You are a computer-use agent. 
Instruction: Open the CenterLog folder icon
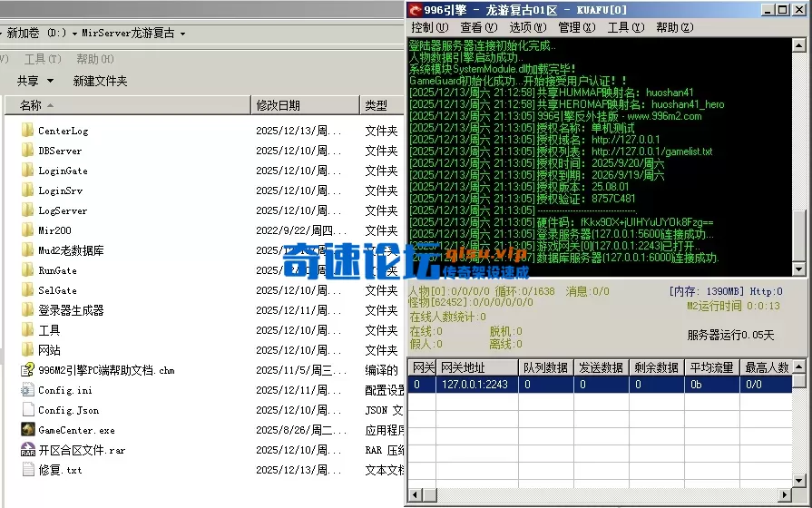(27, 130)
